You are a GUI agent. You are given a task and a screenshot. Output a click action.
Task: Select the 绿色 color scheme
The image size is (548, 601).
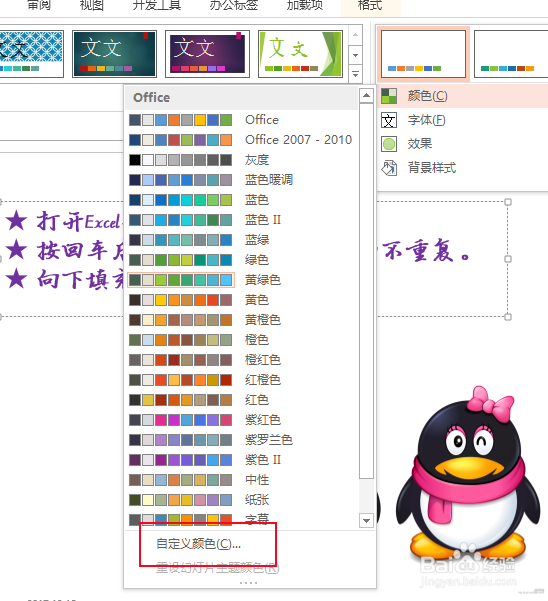241,260
